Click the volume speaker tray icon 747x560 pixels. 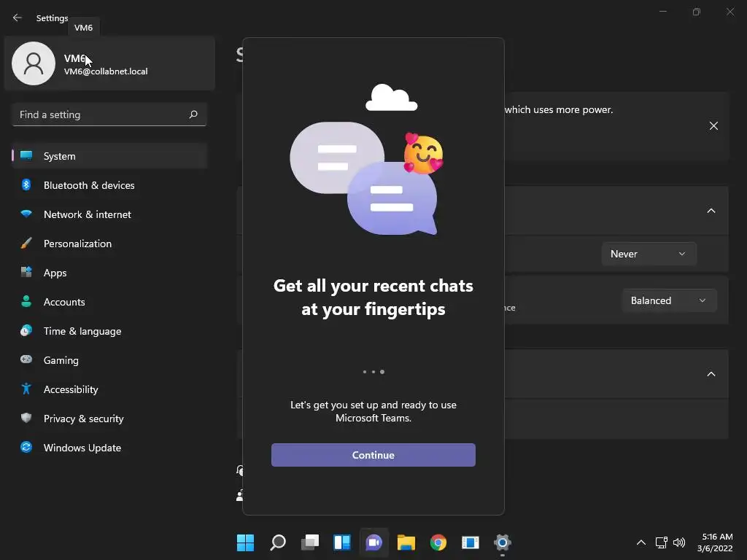click(679, 542)
